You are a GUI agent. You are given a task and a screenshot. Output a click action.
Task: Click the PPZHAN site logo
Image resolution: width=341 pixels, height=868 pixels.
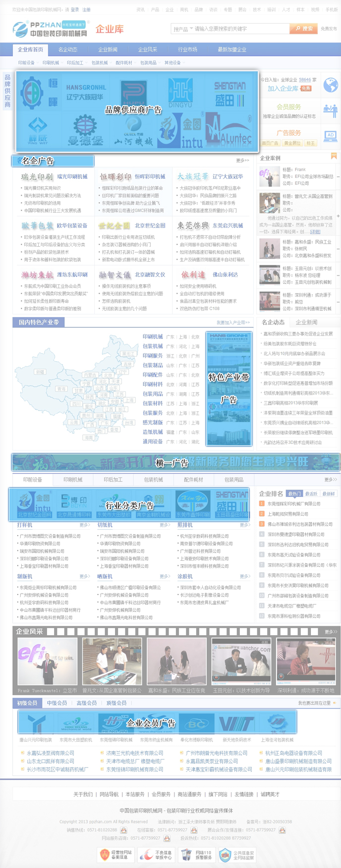coord(50,29)
